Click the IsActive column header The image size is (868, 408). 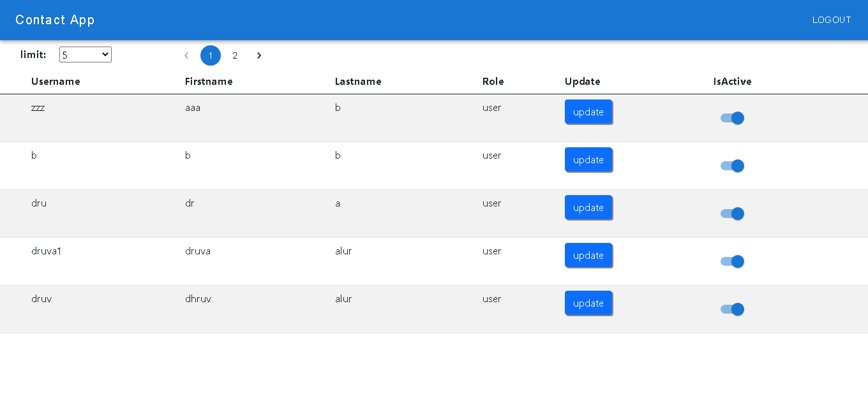[x=732, y=81]
